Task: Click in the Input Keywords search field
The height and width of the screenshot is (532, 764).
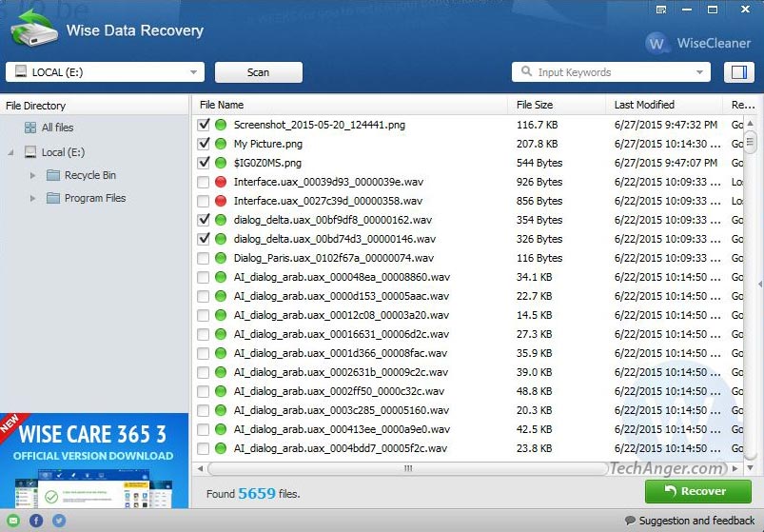Action: [612, 72]
